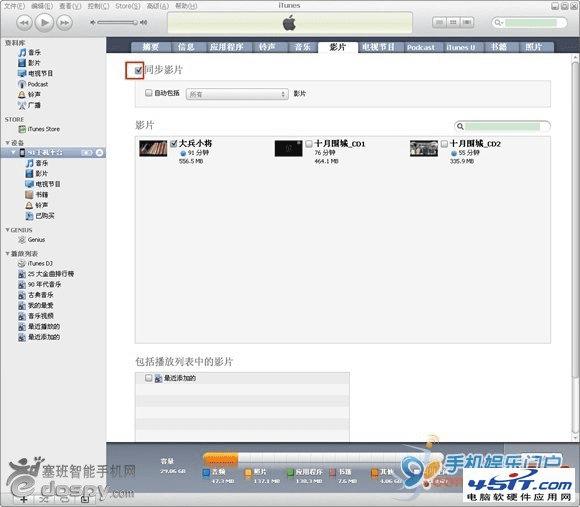
Task: Open the 90 年代音乐 playlist
Action: (40, 284)
